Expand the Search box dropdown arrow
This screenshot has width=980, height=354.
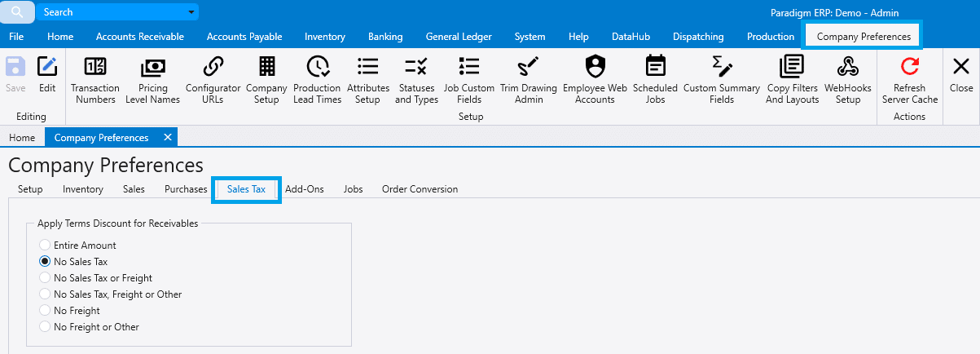click(x=191, y=12)
